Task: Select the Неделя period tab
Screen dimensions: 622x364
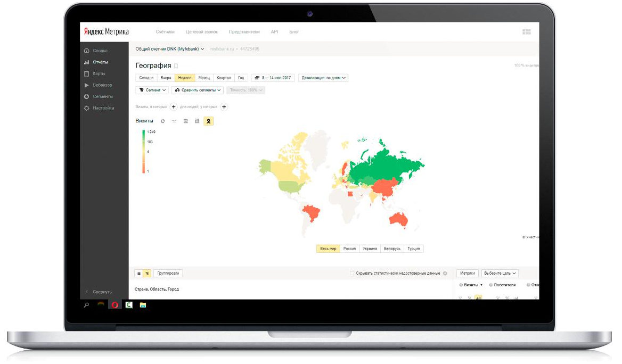Action: 185,78
